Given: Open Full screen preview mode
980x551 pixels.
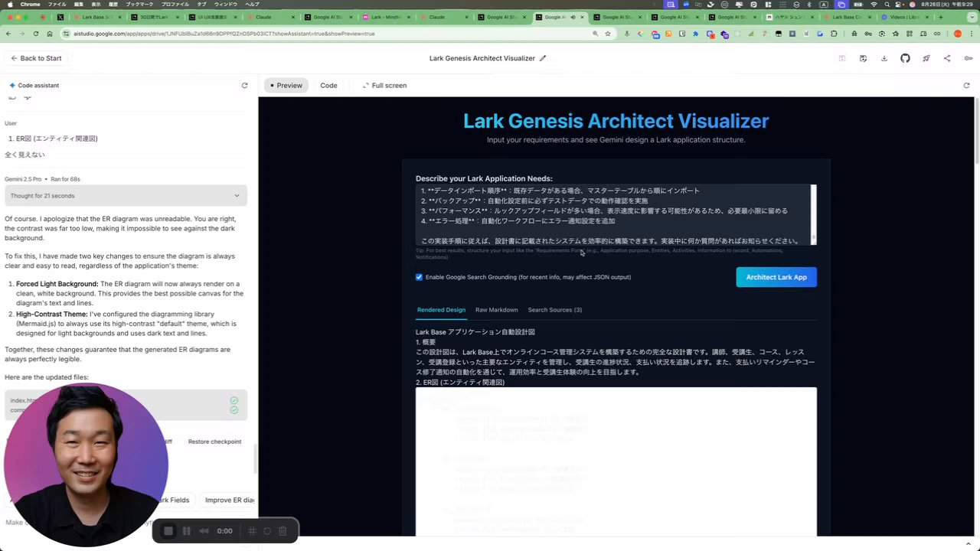Looking at the screenshot, I should pos(384,86).
